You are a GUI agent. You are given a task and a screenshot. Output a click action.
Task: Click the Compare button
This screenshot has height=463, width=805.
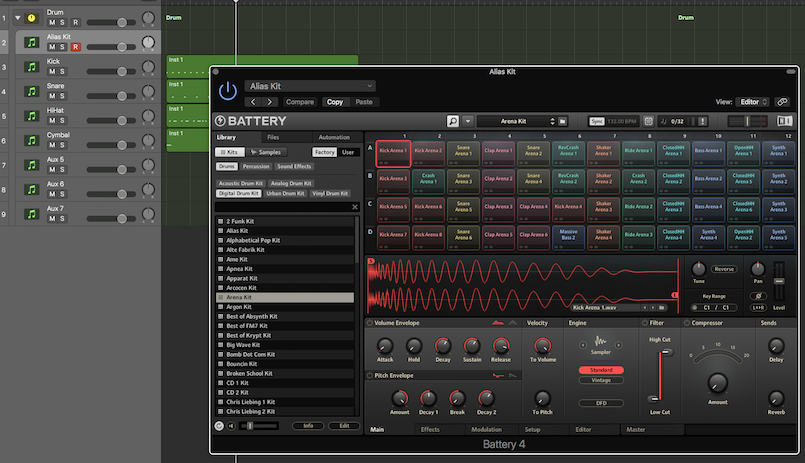pos(300,102)
